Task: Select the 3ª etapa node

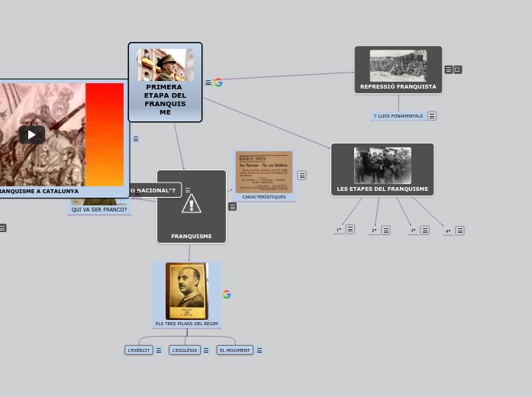Action: point(413,231)
